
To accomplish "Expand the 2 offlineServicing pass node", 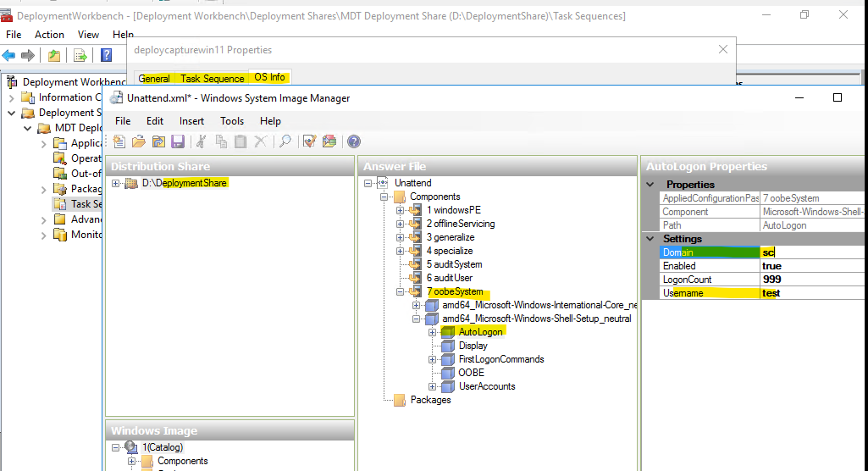I will [x=401, y=224].
